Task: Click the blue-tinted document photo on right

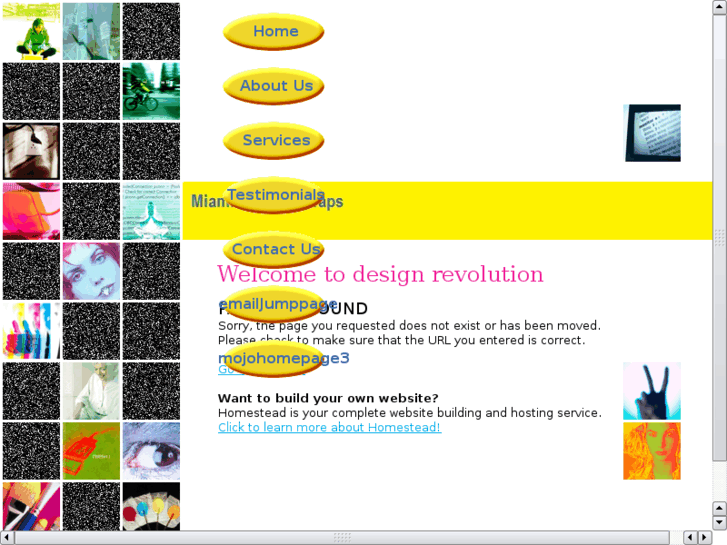Action: click(652, 133)
